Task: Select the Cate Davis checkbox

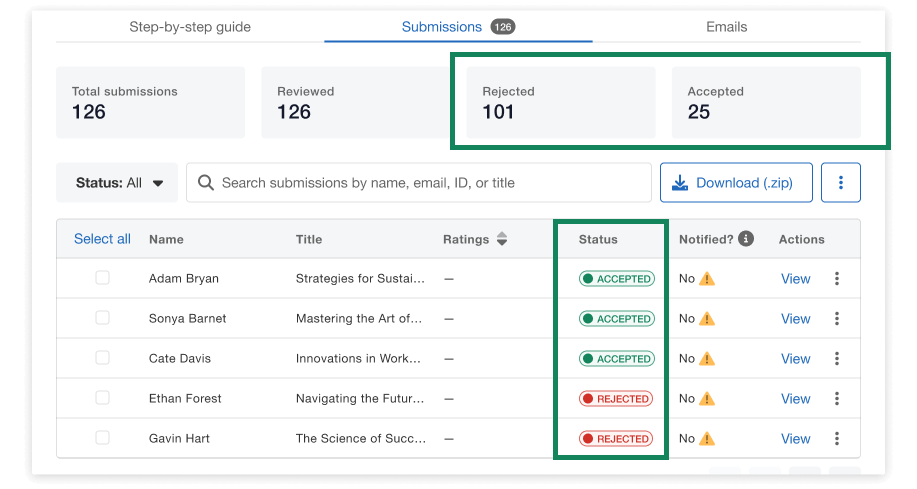Action: [102, 358]
